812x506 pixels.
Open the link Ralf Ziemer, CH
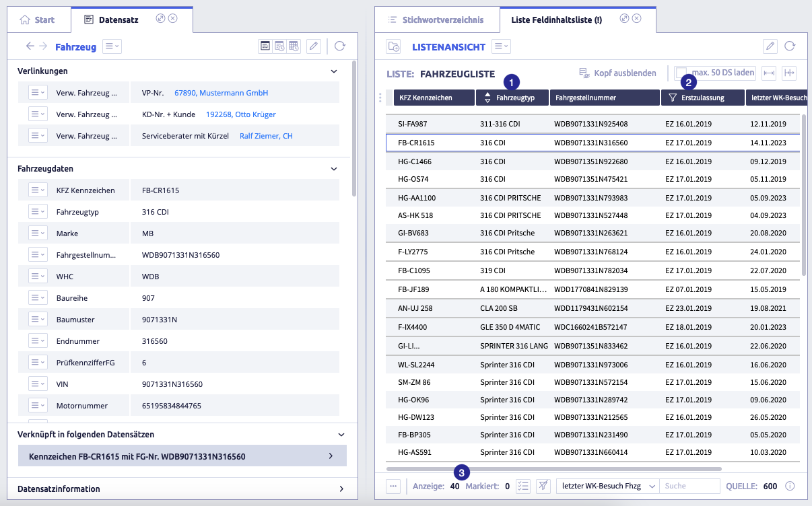click(x=266, y=136)
